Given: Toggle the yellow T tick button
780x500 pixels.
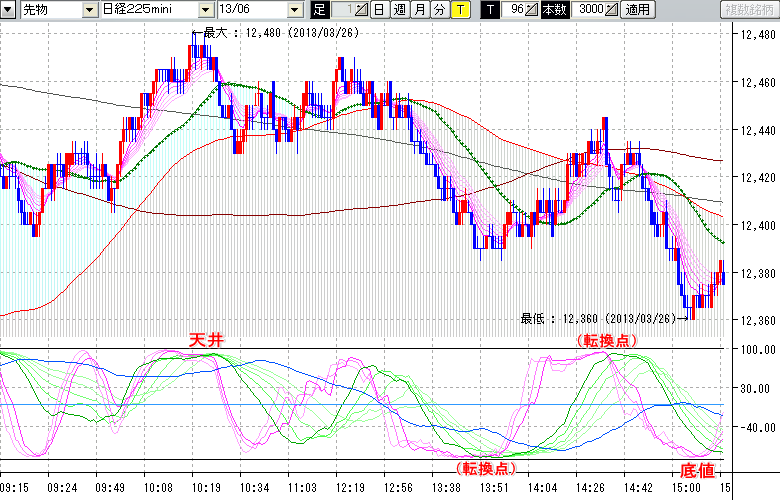Looking at the screenshot, I should [x=458, y=10].
